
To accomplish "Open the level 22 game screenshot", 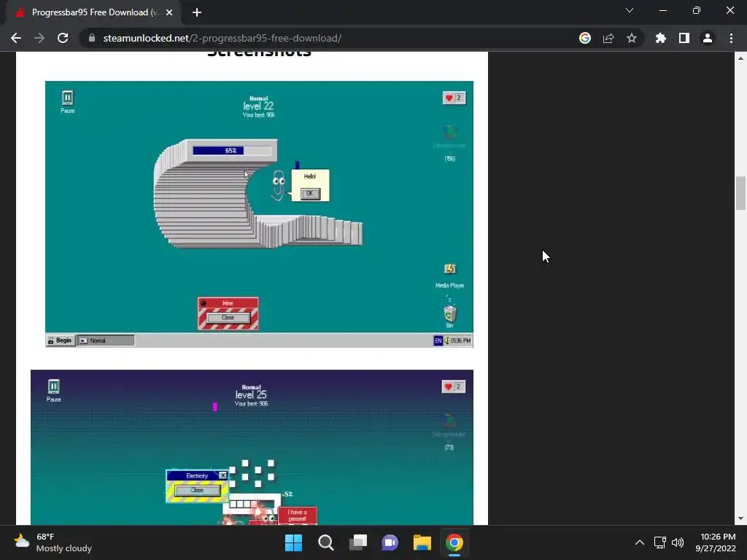I will pyautogui.click(x=259, y=214).
